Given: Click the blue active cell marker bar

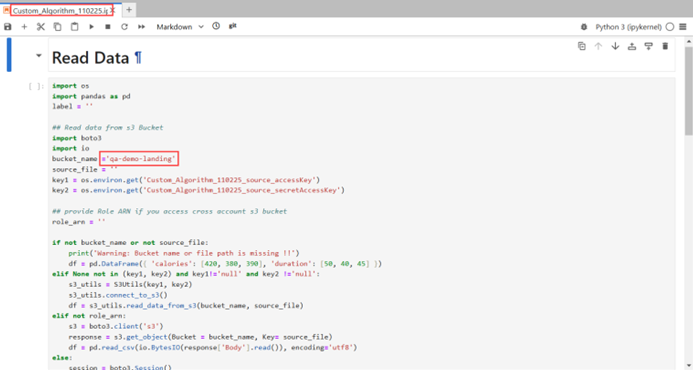Looking at the screenshot, I should click(9, 55).
